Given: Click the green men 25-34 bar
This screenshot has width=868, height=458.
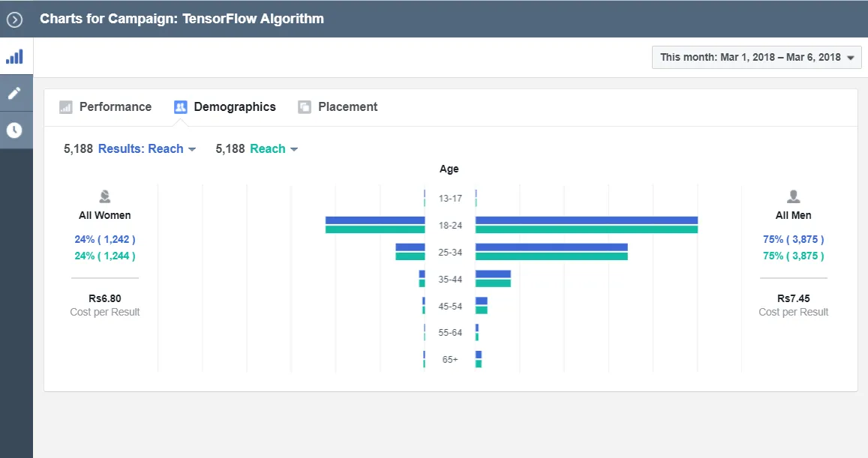Looking at the screenshot, I should tap(551, 256).
